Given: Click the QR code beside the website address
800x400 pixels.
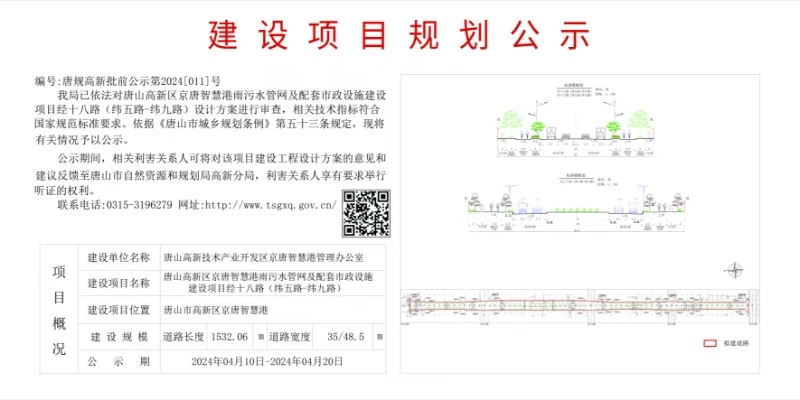Looking at the screenshot, I should 366,212.
